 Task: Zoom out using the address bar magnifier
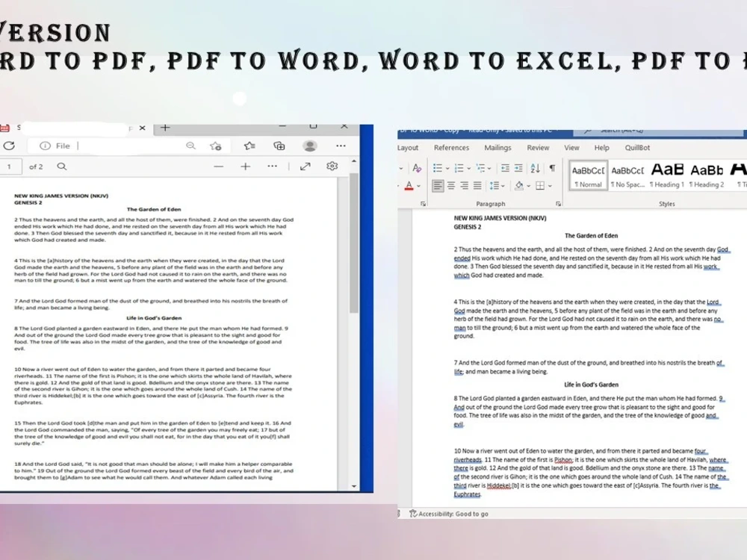(x=190, y=146)
